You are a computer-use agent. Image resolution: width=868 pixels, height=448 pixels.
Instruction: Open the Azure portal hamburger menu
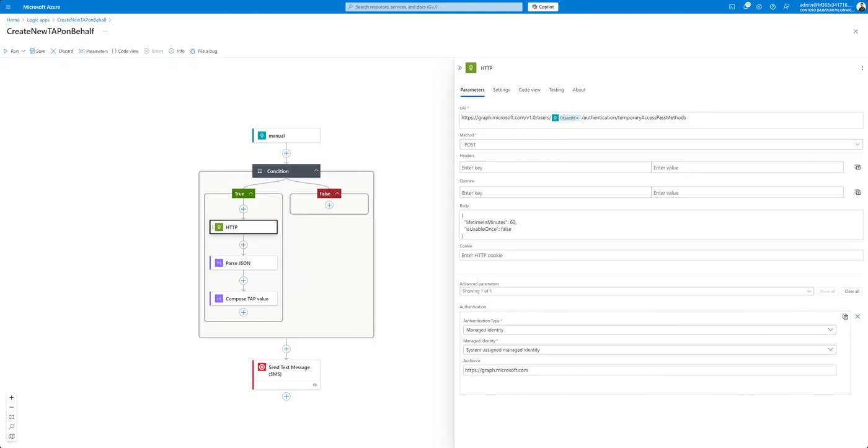click(8, 7)
